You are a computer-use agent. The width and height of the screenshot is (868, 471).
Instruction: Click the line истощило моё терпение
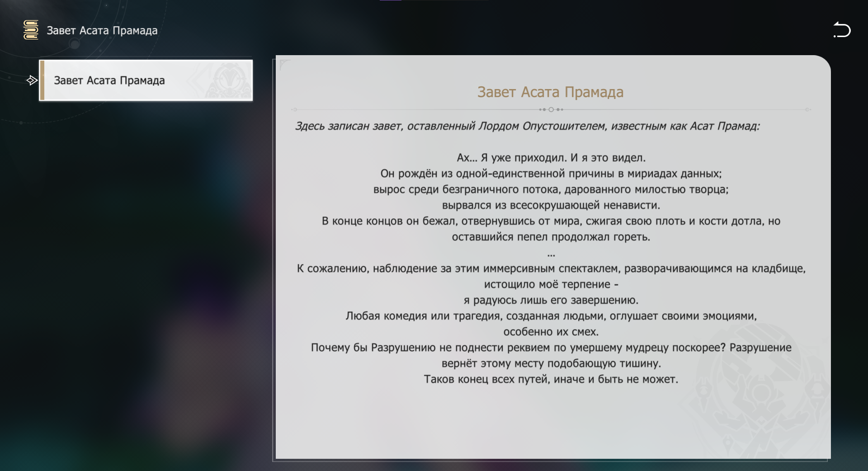tap(551, 284)
